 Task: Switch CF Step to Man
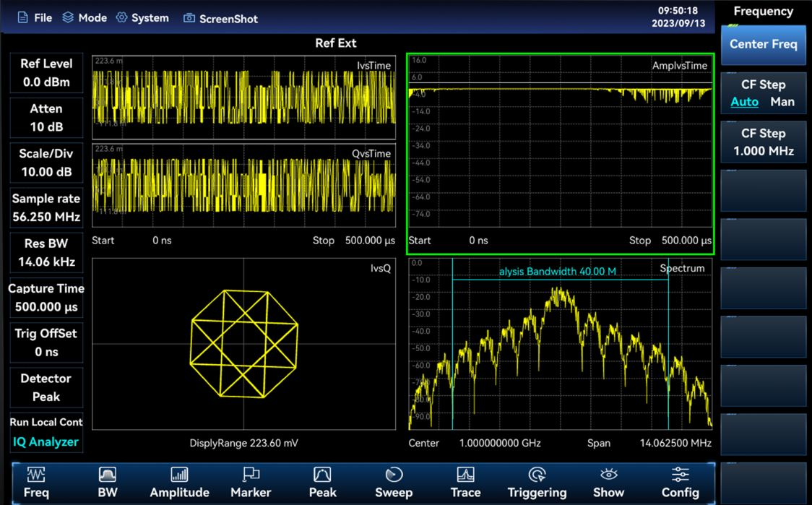pyautogui.click(x=782, y=102)
